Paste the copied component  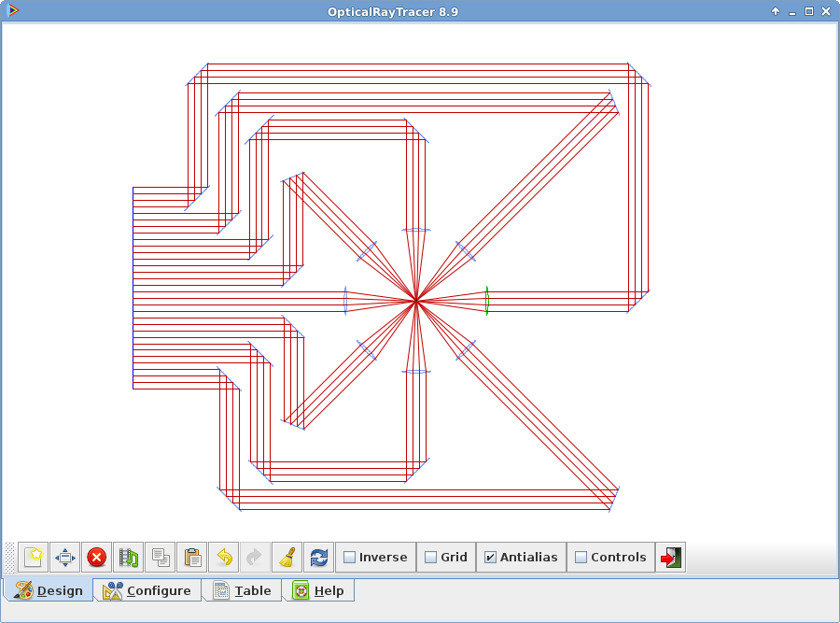click(191, 557)
